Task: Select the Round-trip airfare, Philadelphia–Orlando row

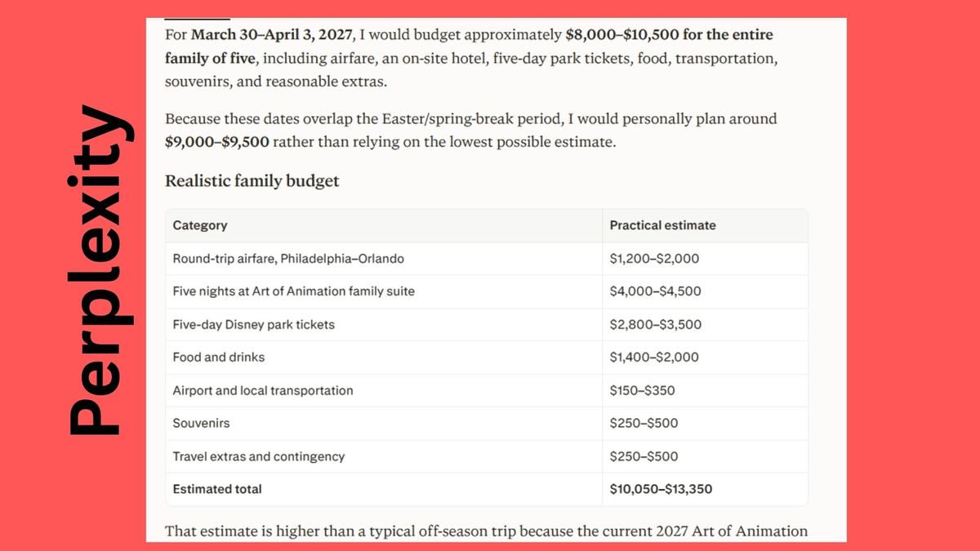Action: click(487, 259)
